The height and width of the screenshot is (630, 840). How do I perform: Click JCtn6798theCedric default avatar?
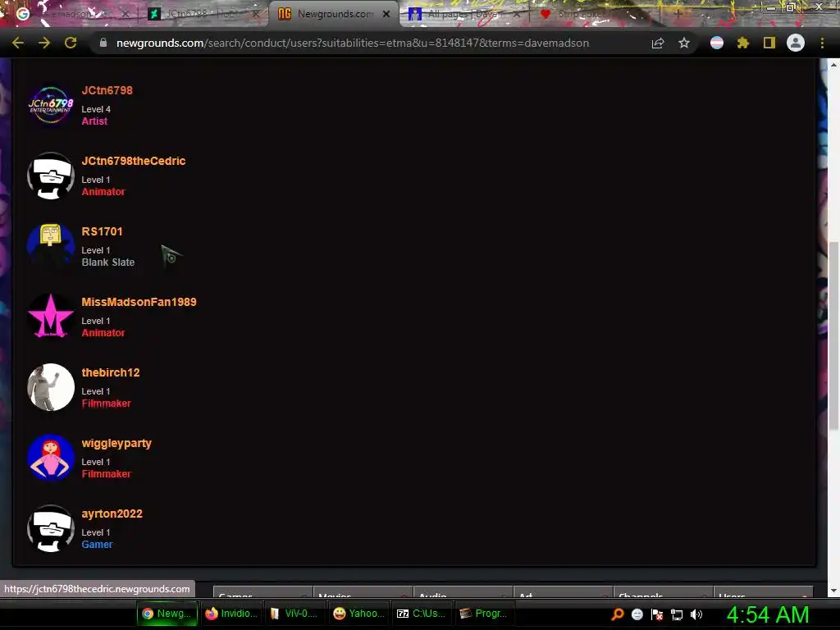click(x=51, y=176)
